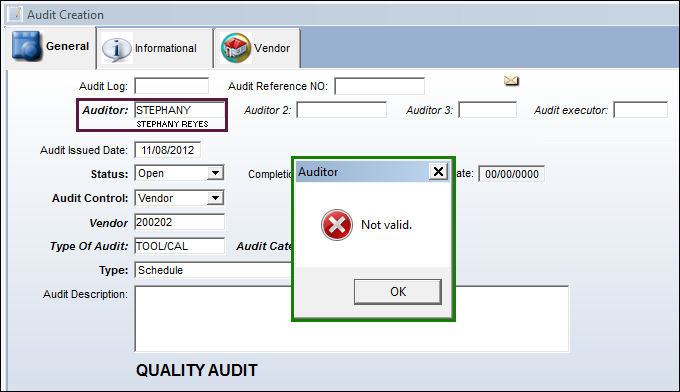Click OK in the Auditor dialog
The width and height of the screenshot is (680, 392).
point(398,291)
